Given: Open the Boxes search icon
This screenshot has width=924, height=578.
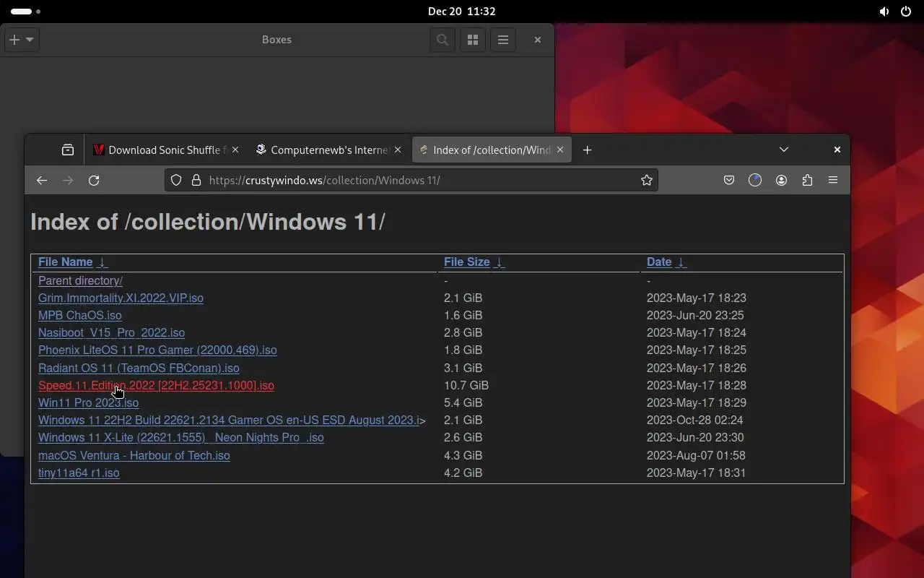Looking at the screenshot, I should pyautogui.click(x=443, y=40).
